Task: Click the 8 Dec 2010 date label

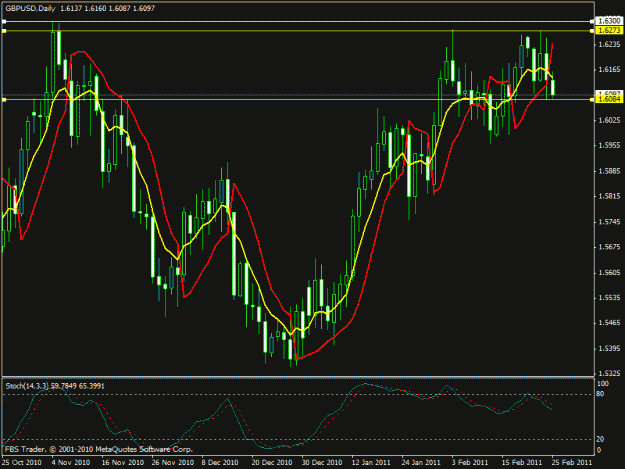Action: [220, 462]
